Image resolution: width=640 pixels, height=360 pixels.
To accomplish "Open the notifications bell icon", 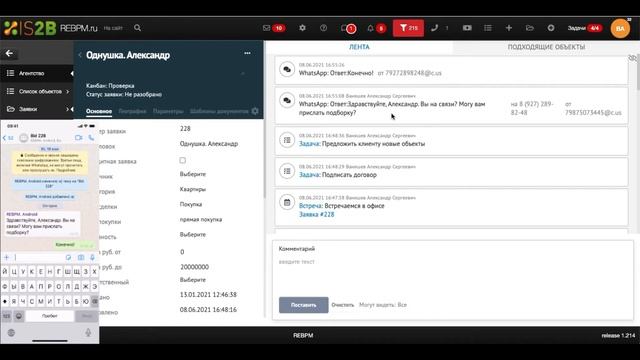I will click(x=370, y=28).
